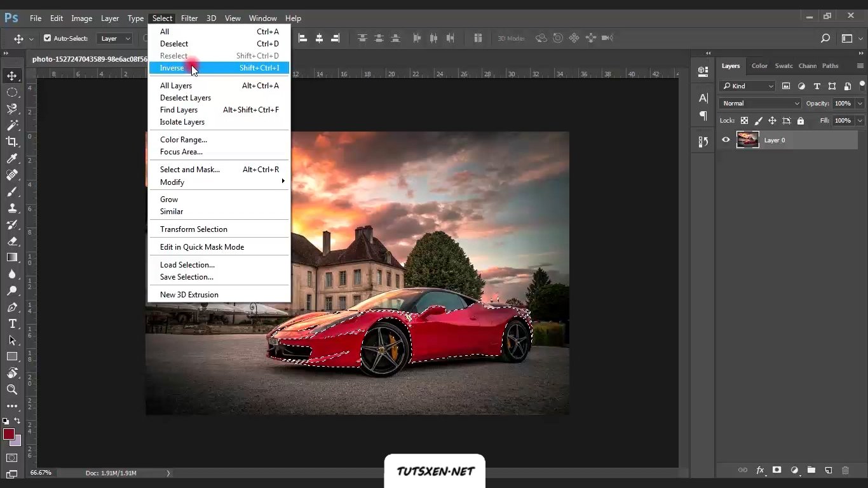
Task: Select the Elliptical Marquee tool
Action: point(12,92)
